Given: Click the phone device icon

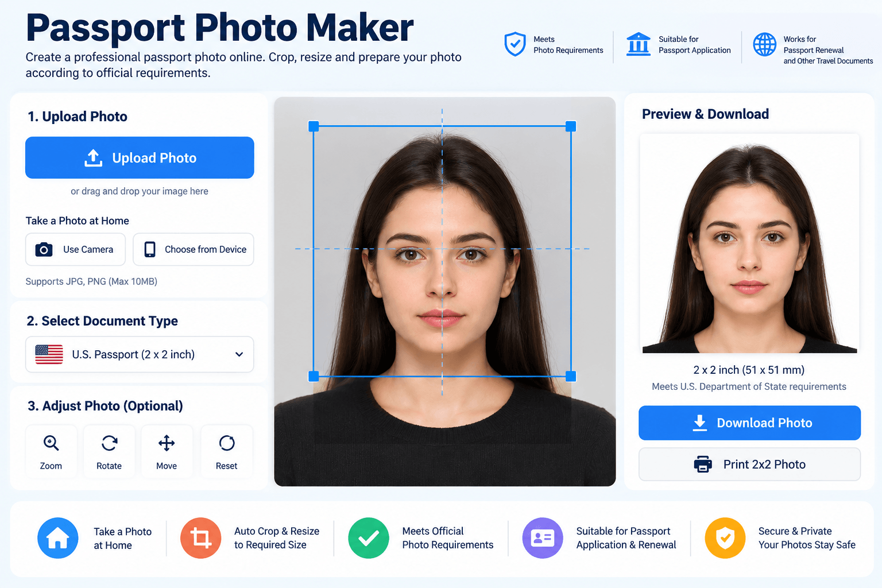Looking at the screenshot, I should [150, 249].
